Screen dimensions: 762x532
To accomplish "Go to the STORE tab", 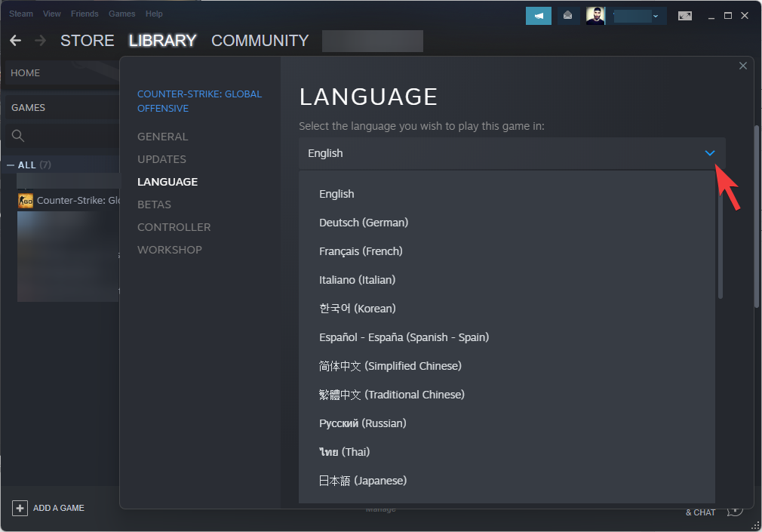I will coord(88,40).
